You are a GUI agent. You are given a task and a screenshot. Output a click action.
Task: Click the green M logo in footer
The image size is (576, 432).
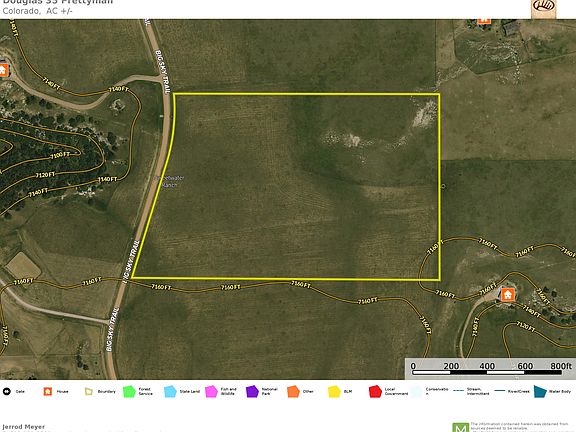[461, 428]
